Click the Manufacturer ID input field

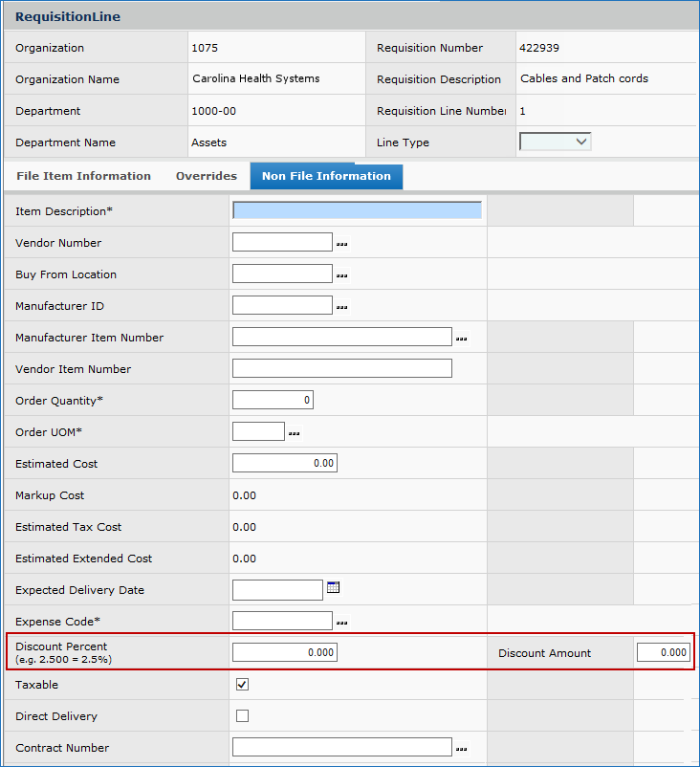click(282, 305)
